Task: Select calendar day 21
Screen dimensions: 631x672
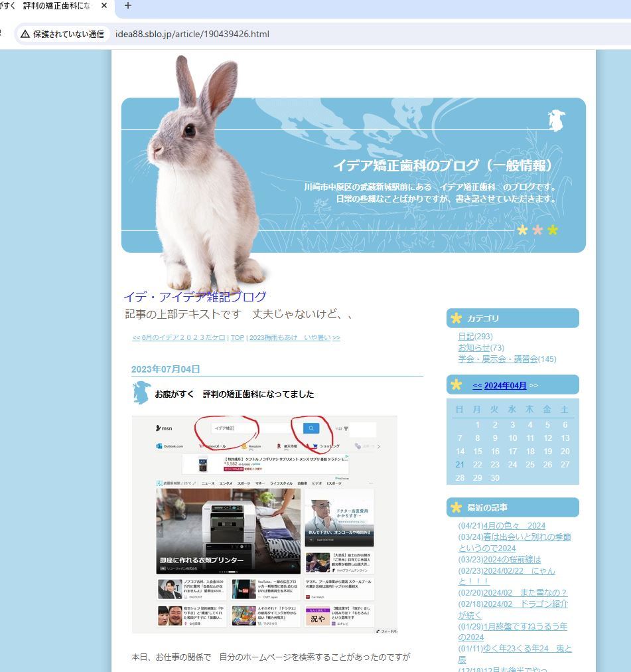Action: pos(460,465)
